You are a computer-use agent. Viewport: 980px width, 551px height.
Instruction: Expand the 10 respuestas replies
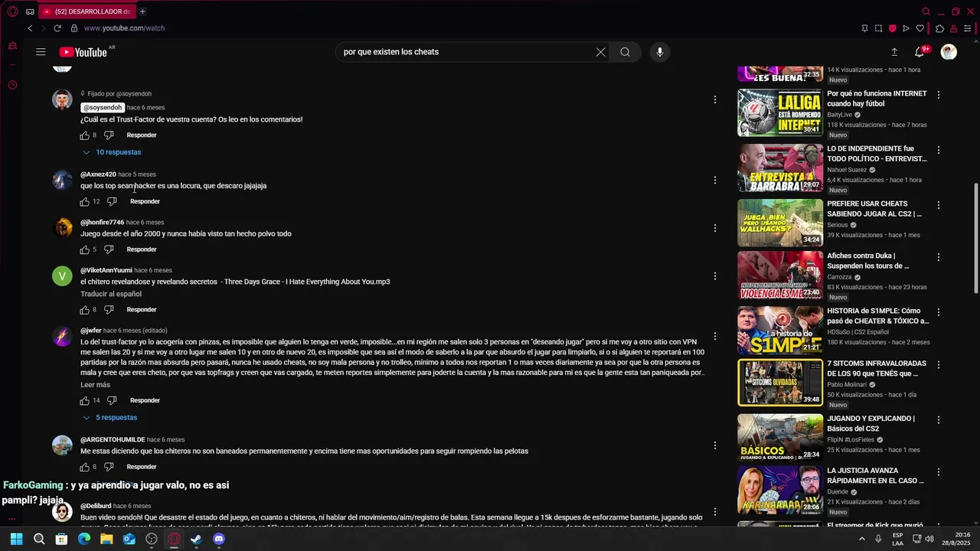[x=111, y=152]
